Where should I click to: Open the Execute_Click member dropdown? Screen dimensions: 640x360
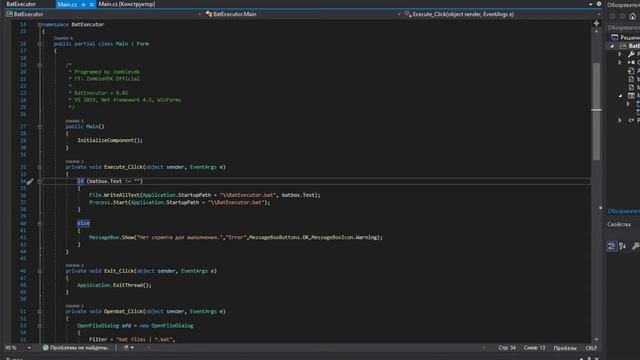click(502, 14)
